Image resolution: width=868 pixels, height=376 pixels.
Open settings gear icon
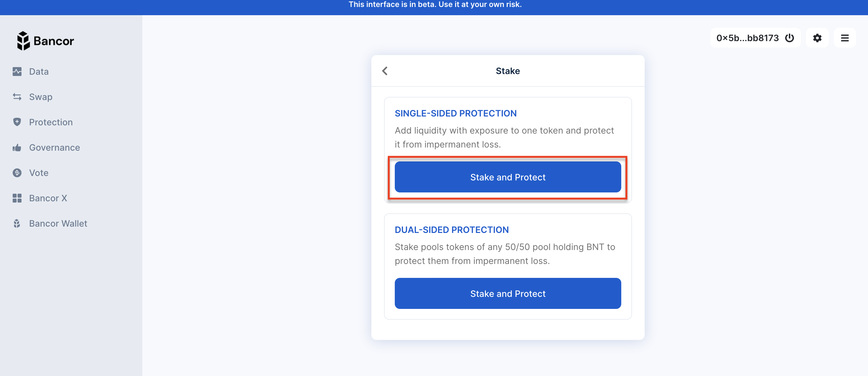817,38
